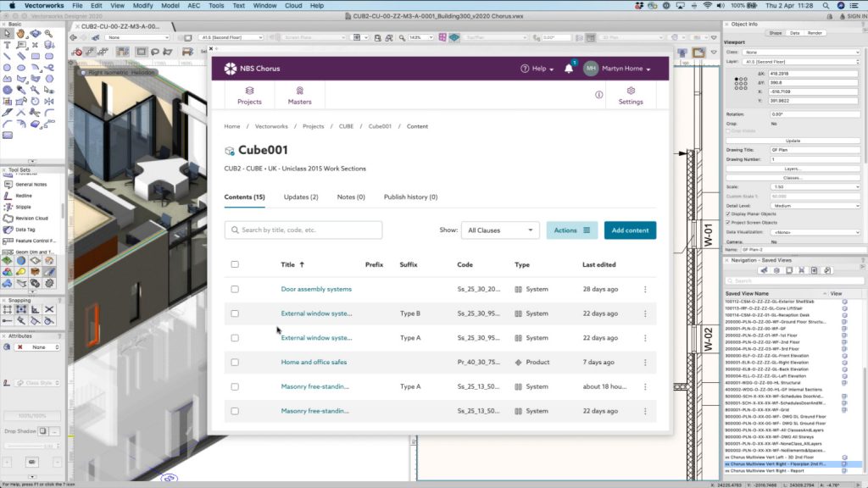Open the Data Visualization dropdown
This screenshot has width=868, height=488.
point(815,232)
